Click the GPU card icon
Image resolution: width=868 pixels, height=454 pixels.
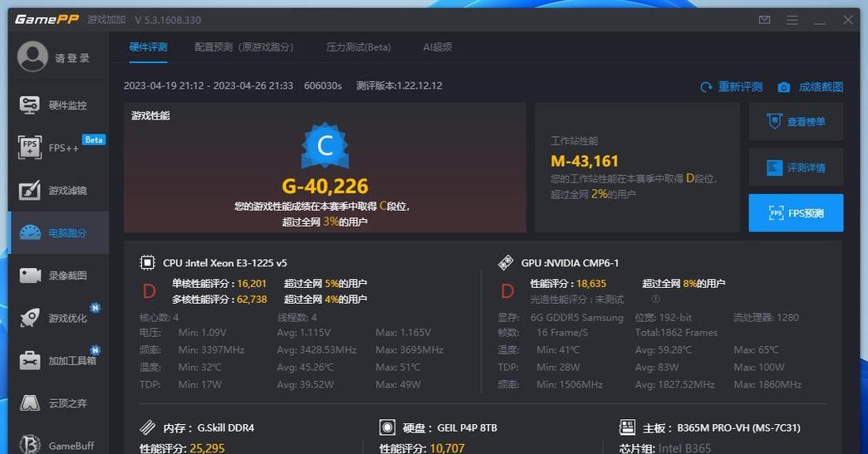505,262
